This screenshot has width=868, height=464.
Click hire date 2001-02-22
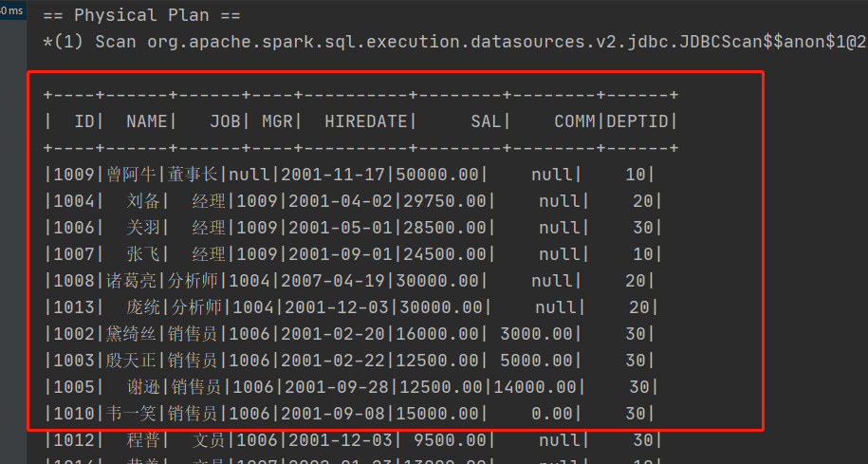(x=333, y=361)
